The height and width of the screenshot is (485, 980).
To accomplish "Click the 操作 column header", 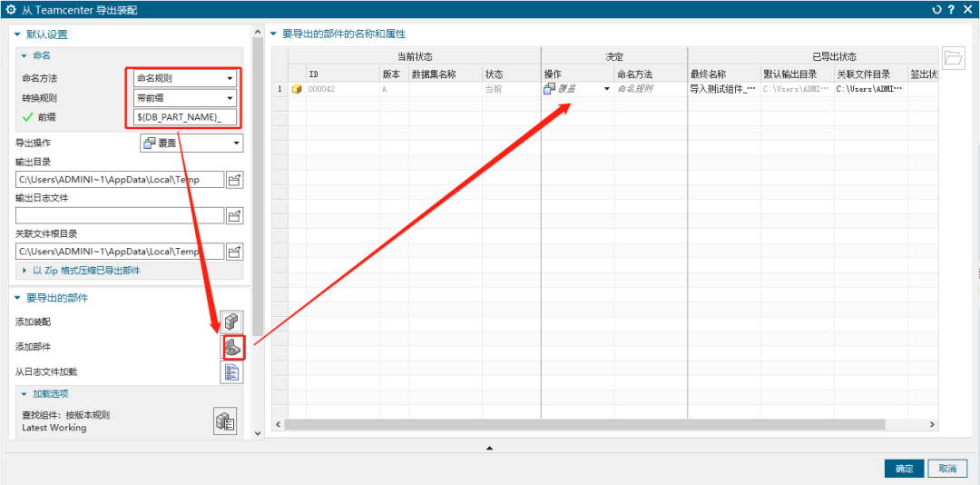I will (x=578, y=74).
